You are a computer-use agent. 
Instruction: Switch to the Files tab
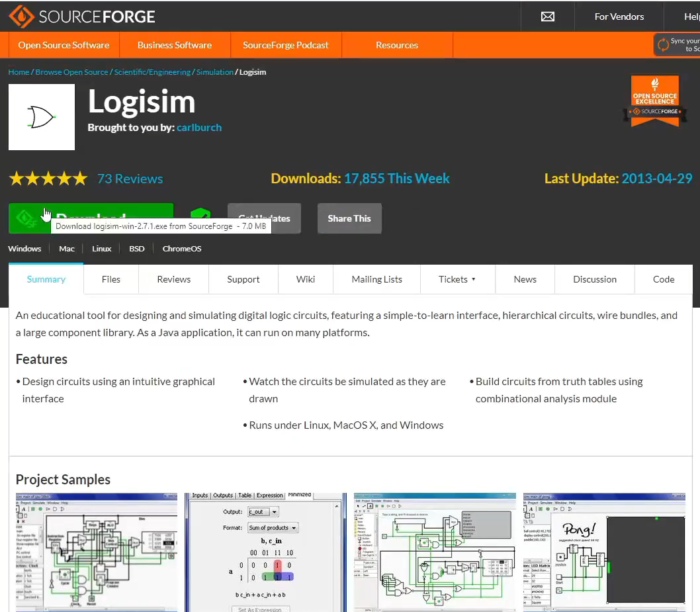coord(110,279)
